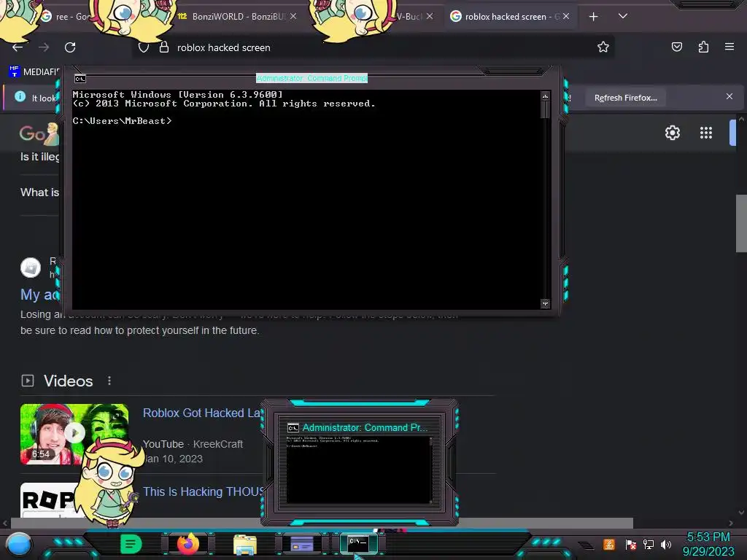Click the site security padlock icon

tap(164, 47)
